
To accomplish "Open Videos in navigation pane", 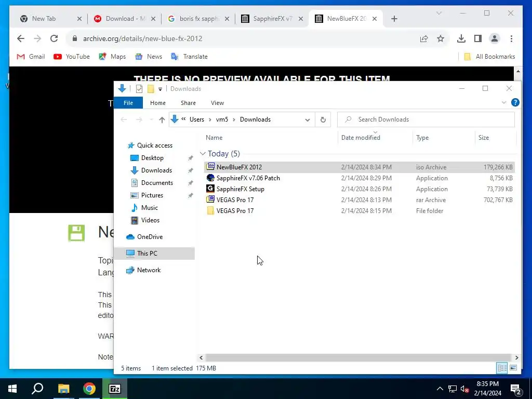I will [x=150, y=220].
